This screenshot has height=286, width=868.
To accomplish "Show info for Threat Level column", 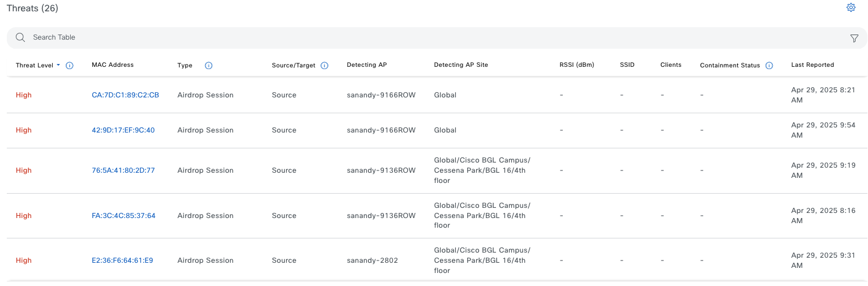I will pos(70,66).
